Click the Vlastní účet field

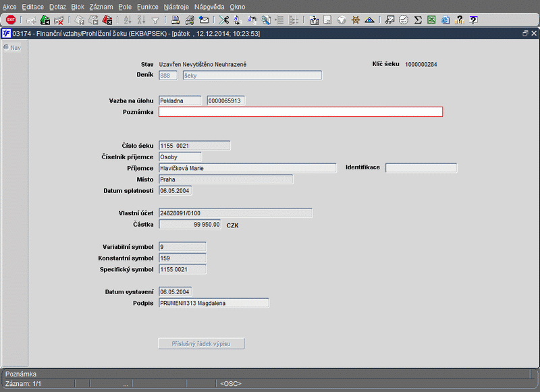236,213
